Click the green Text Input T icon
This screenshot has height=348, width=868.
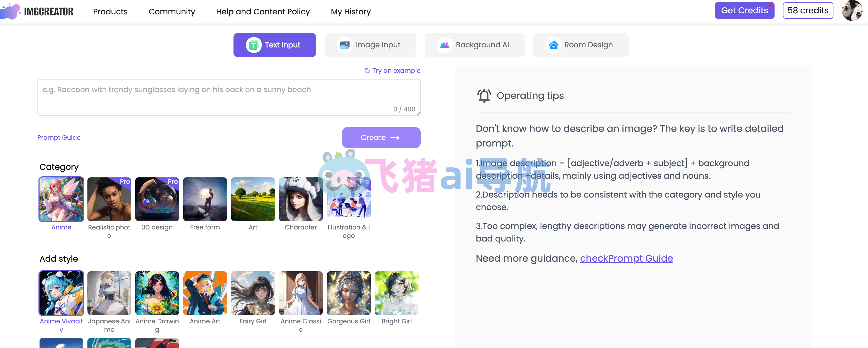coord(253,45)
